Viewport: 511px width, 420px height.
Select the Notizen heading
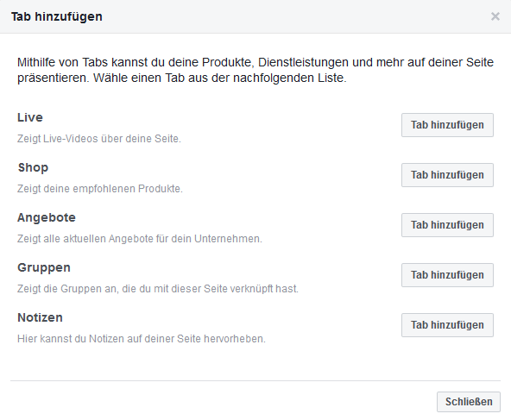pos(40,317)
